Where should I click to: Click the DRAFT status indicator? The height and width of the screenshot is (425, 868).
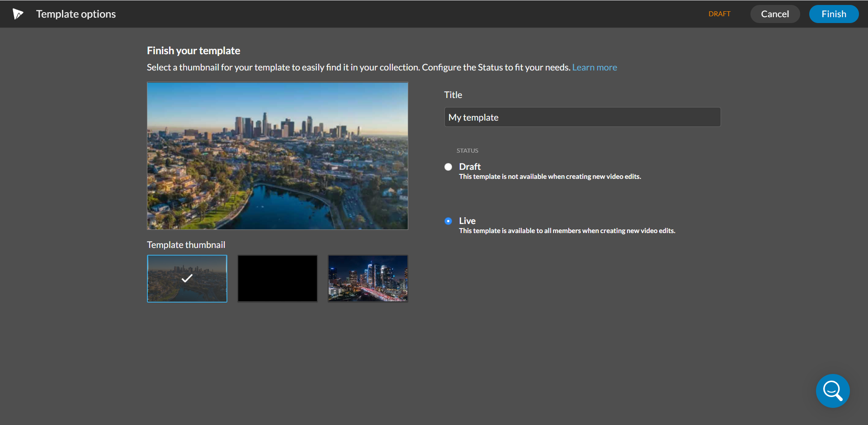pyautogui.click(x=719, y=14)
